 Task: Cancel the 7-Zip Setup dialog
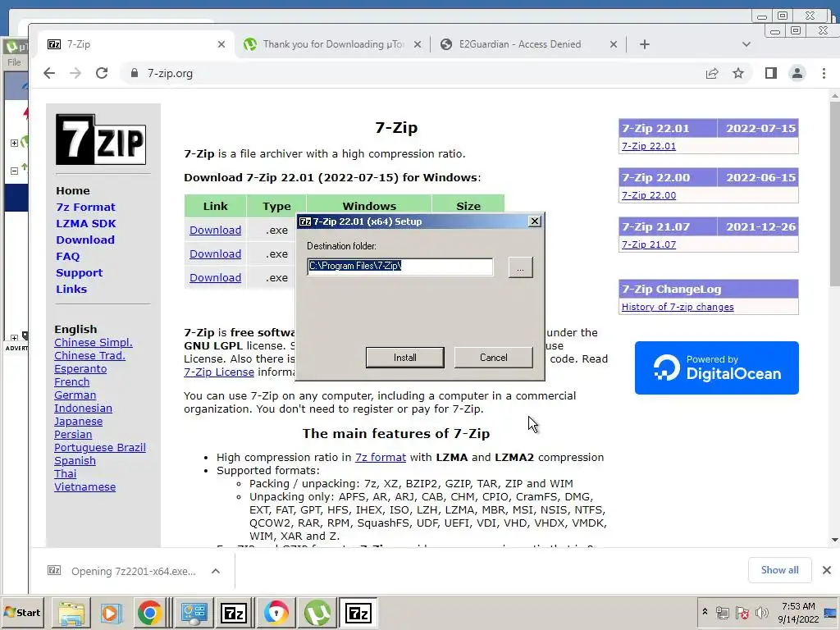coord(493,358)
